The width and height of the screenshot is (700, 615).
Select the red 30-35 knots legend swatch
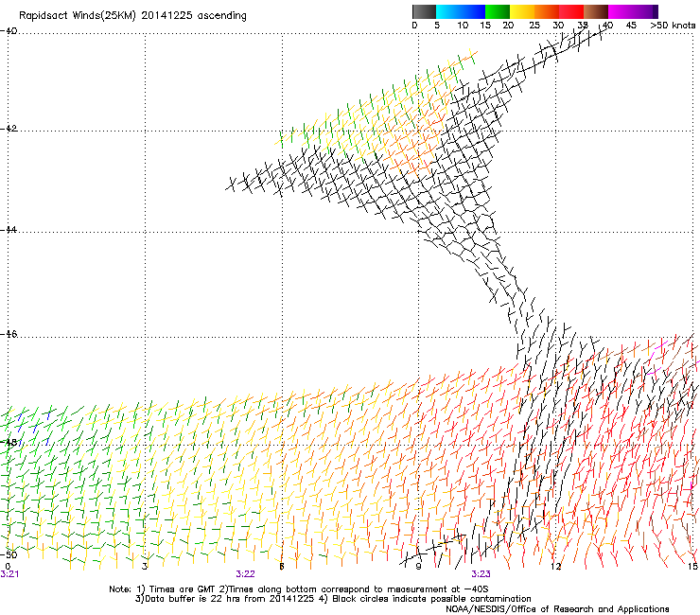point(571,11)
